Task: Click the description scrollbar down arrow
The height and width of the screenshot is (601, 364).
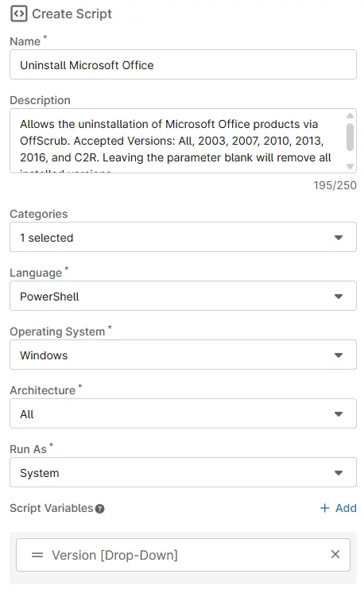Action: pyautogui.click(x=350, y=166)
